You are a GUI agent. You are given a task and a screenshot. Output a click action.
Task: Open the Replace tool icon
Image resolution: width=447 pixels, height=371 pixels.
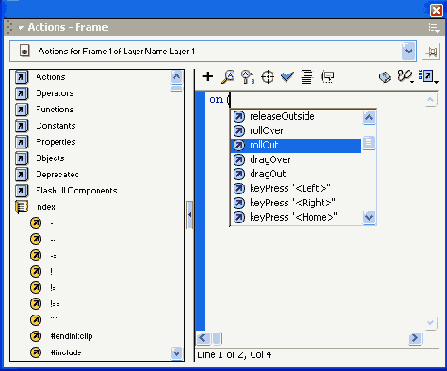(247, 77)
